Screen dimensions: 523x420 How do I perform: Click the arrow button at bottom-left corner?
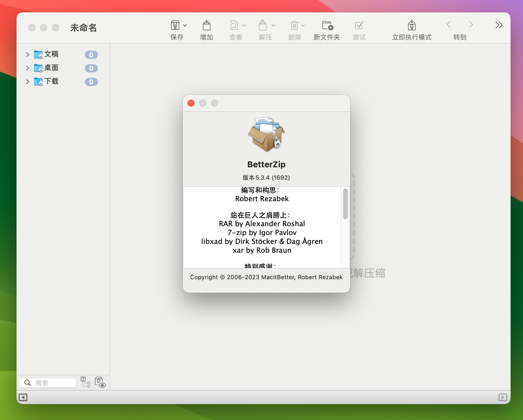tap(24, 397)
